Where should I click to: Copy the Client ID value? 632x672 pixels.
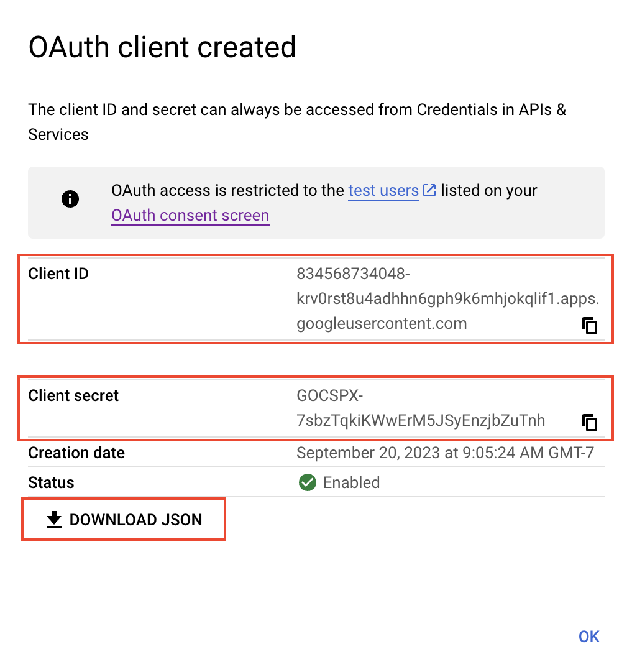[x=588, y=325]
